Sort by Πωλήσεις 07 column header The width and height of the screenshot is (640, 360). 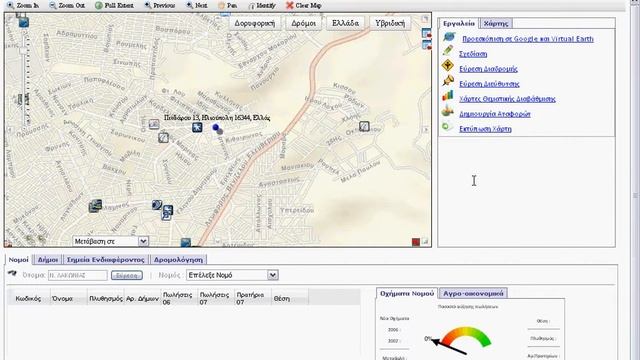click(216, 298)
